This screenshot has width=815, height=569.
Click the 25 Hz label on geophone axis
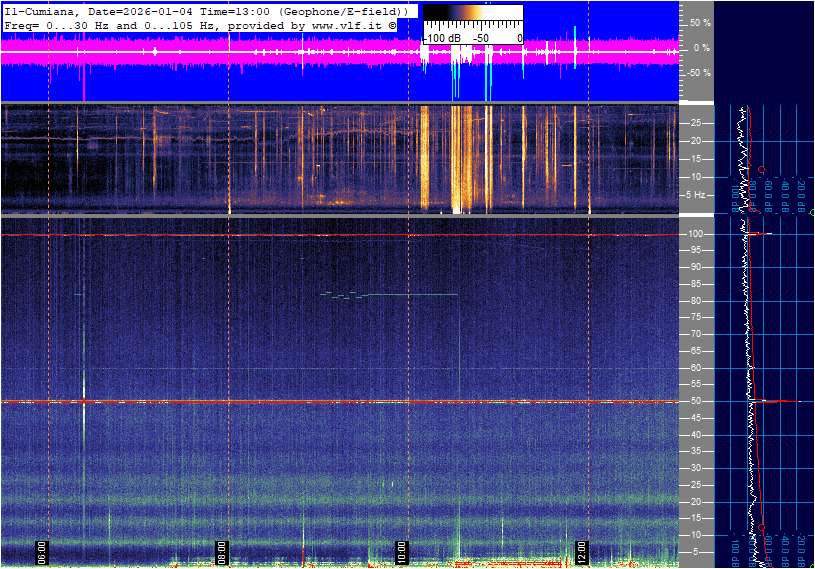[x=696, y=123]
